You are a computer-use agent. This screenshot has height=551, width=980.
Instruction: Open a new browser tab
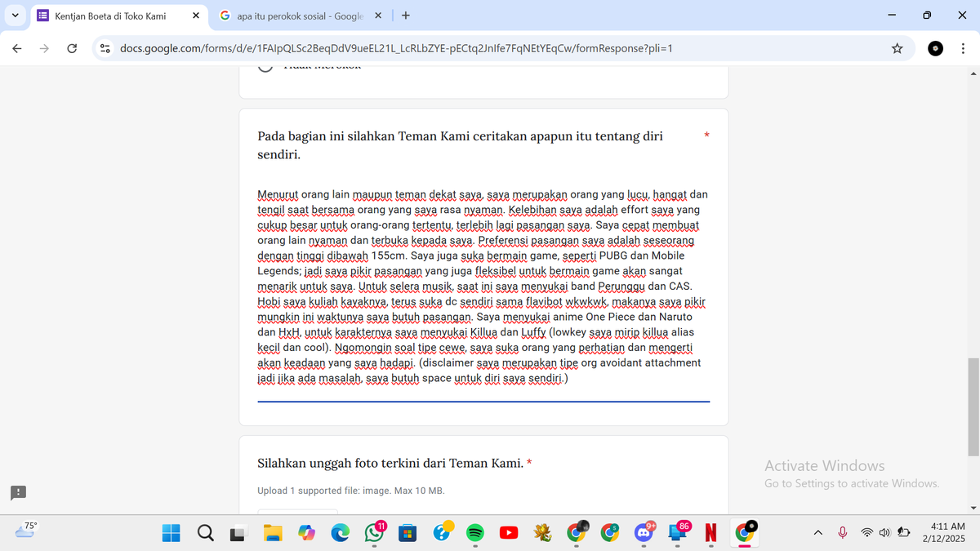tap(406, 16)
